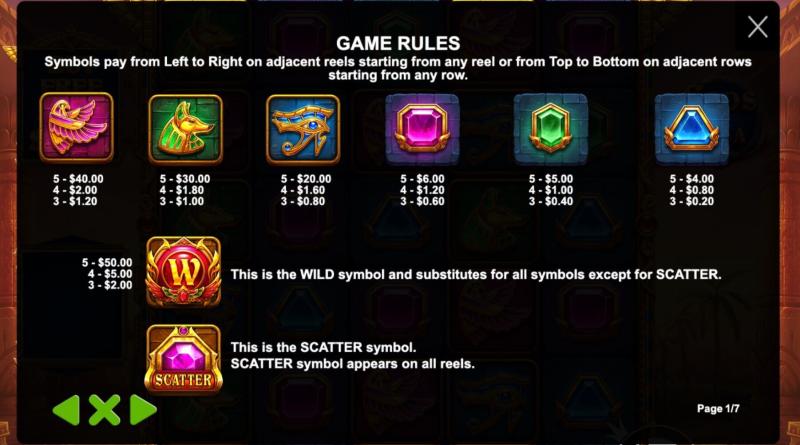
Task: Go to the previous rules page
Action: point(66,410)
